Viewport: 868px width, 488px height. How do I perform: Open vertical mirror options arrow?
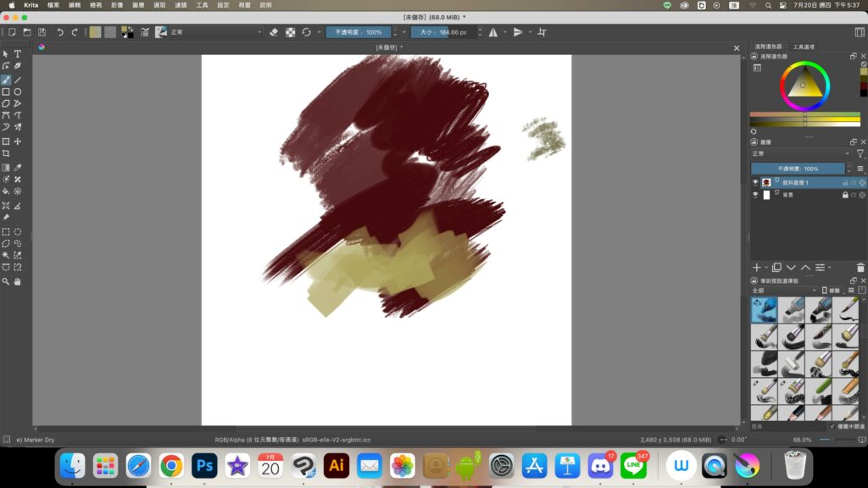pyautogui.click(x=531, y=32)
